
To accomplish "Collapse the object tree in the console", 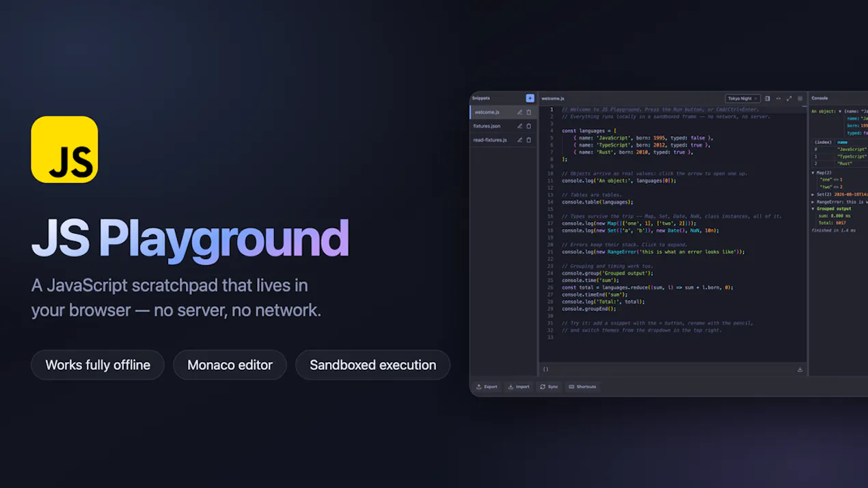I will (x=840, y=111).
